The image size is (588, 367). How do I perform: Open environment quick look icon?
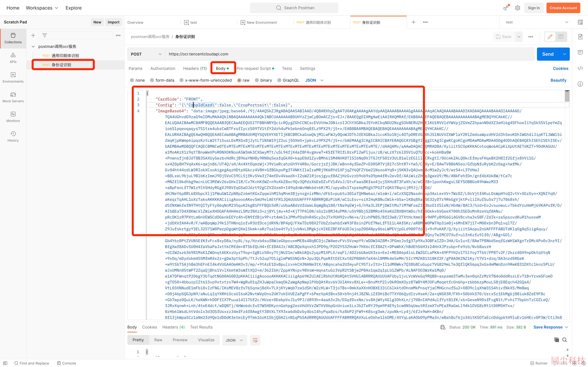[x=580, y=22]
